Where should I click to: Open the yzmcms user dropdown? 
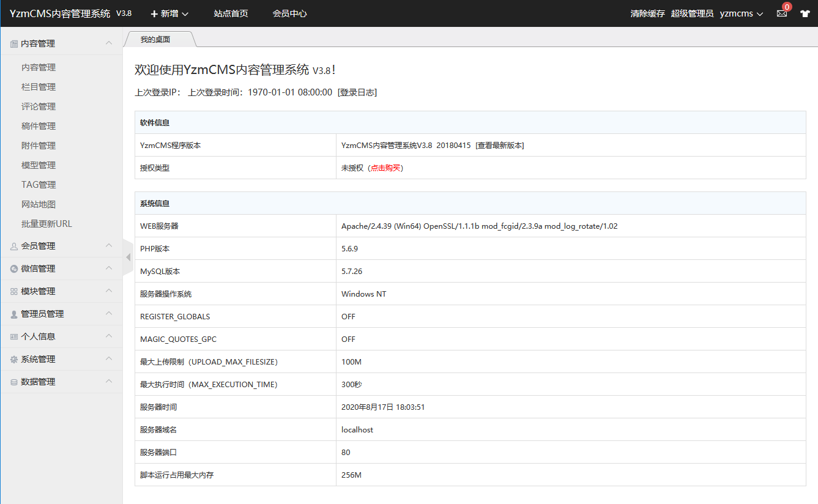click(741, 13)
